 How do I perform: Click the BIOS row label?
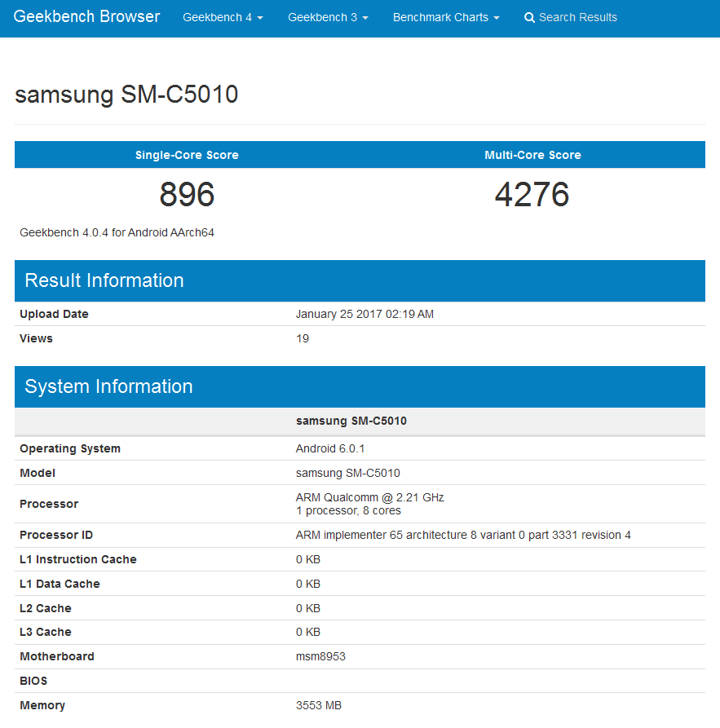(33, 681)
